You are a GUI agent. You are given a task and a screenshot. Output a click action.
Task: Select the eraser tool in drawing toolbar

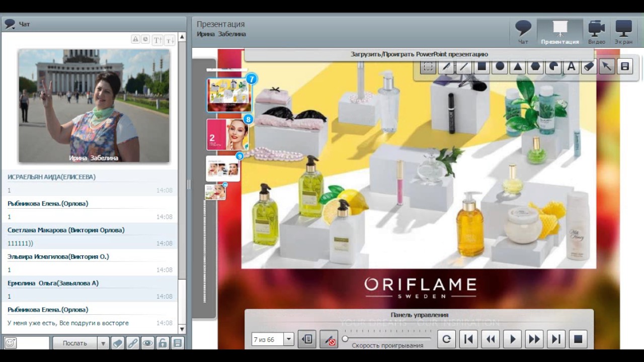589,67
